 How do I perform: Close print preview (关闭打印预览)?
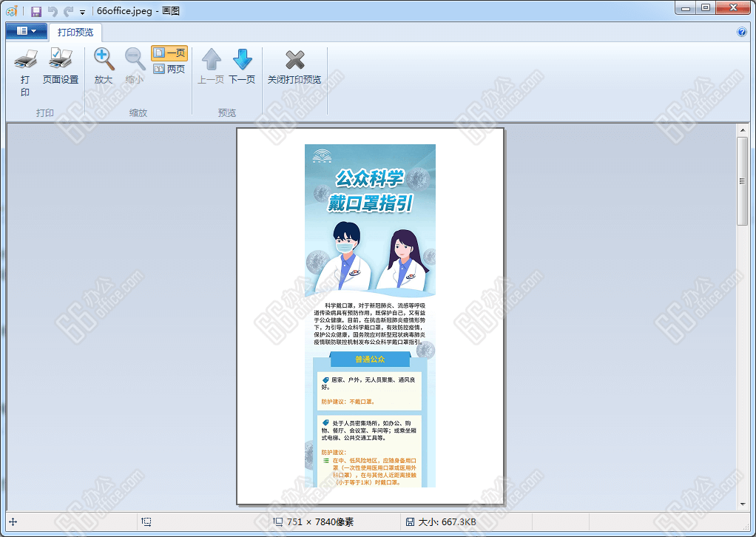pyautogui.click(x=294, y=60)
